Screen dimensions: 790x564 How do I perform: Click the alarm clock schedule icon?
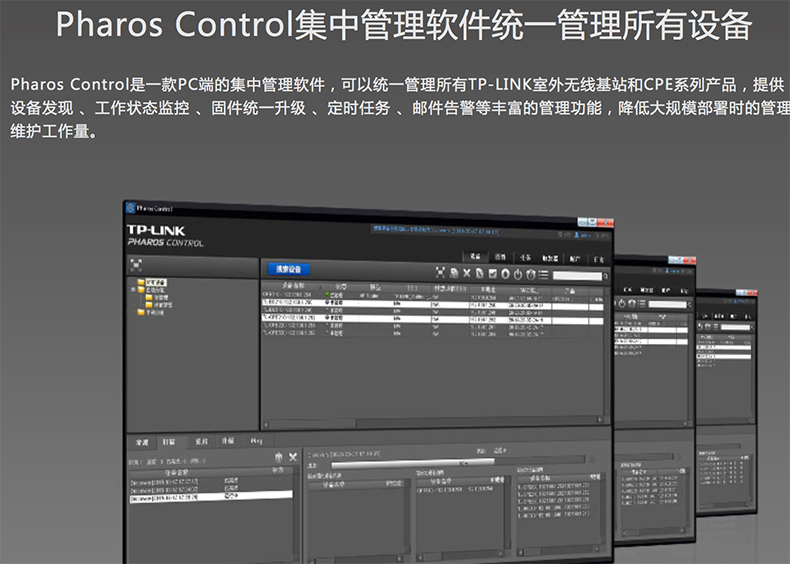tap(531, 275)
